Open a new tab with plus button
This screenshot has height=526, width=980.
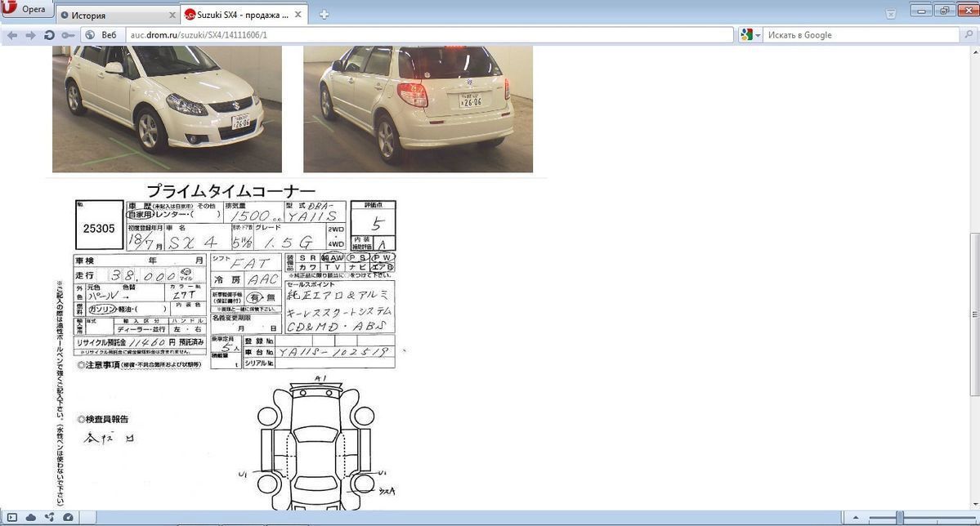coord(324,15)
